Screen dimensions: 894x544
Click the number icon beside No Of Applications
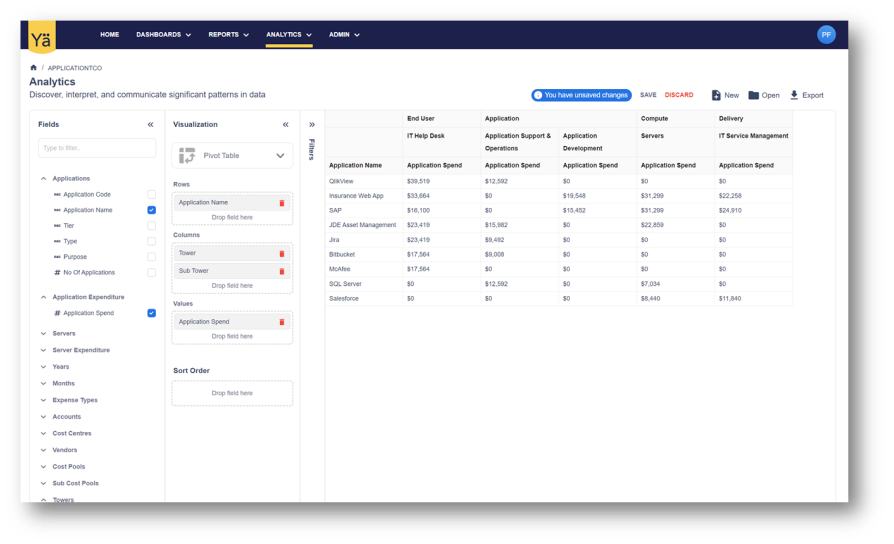point(57,273)
